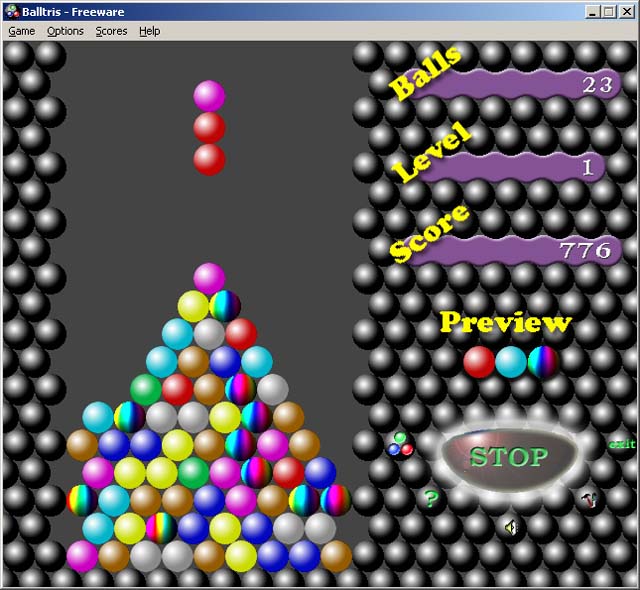Click the magenta ball atop the pyramid
The width and height of the screenshot is (640, 590).
[x=209, y=279]
